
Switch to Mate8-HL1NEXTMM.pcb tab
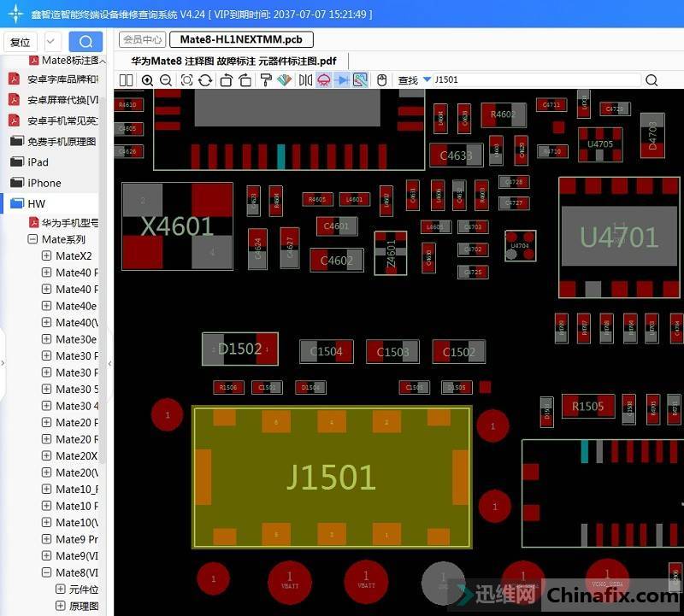coord(241,39)
